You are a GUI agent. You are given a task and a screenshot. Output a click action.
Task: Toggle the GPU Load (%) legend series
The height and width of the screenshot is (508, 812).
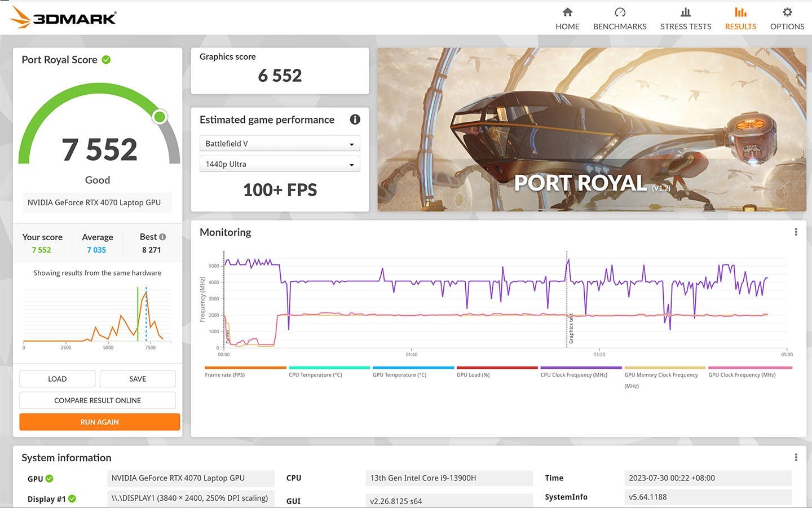(x=473, y=374)
